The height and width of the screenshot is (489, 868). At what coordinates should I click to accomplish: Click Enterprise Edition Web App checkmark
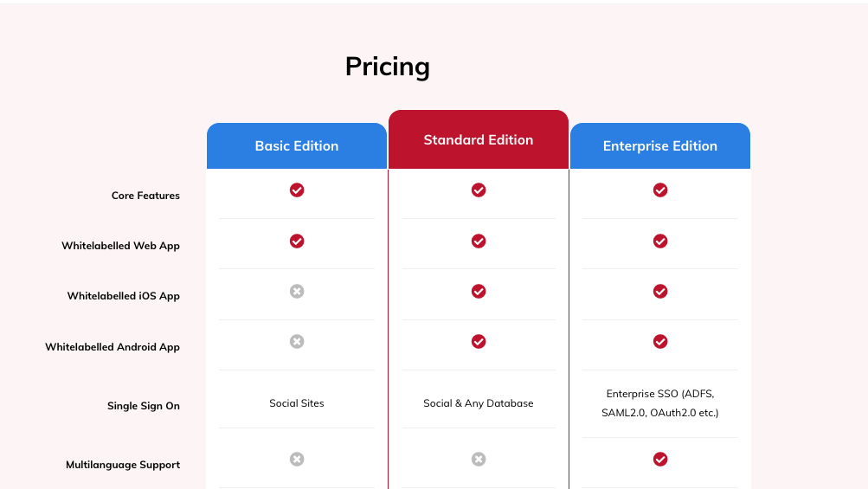(660, 241)
